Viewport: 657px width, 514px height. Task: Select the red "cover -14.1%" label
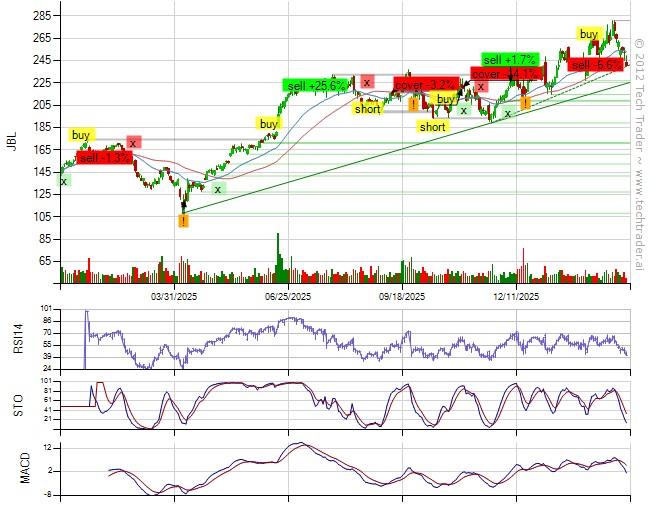pos(506,74)
